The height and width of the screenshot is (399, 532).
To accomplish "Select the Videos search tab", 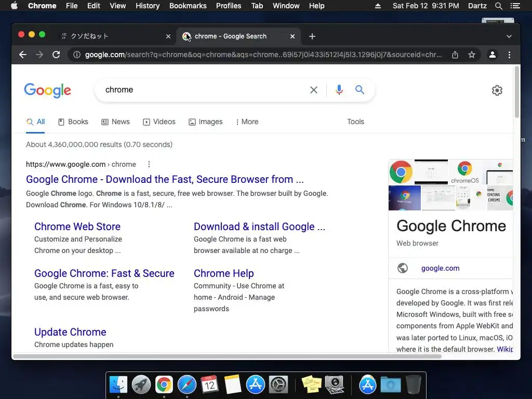I will tap(159, 122).
